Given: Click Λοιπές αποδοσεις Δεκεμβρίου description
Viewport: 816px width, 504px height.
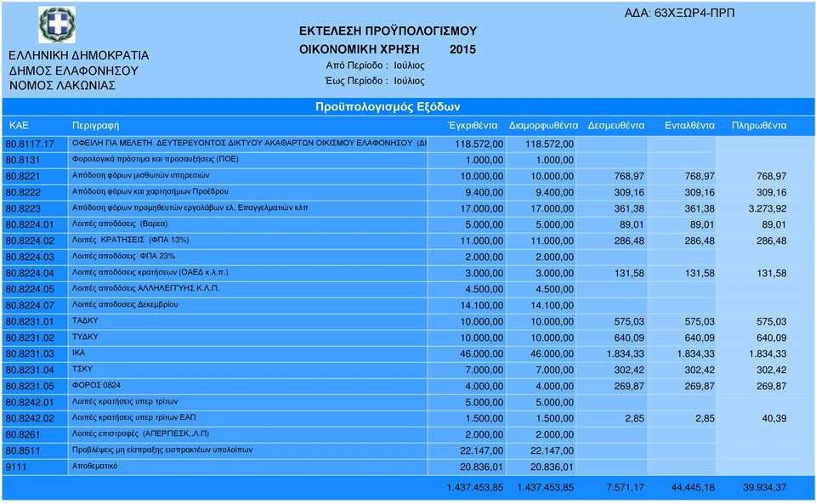Looking at the screenshot, I should click(125, 304).
